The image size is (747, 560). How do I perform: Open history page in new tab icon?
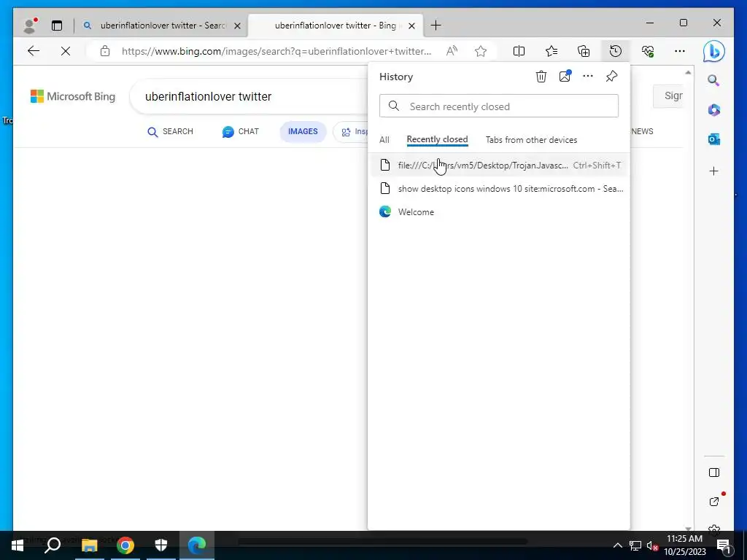[565, 76]
